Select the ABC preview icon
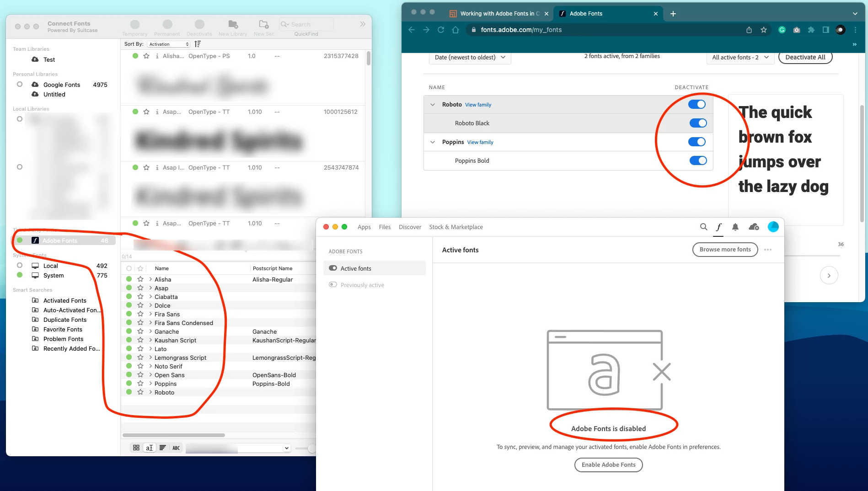This screenshot has height=491, width=868. 176,448
